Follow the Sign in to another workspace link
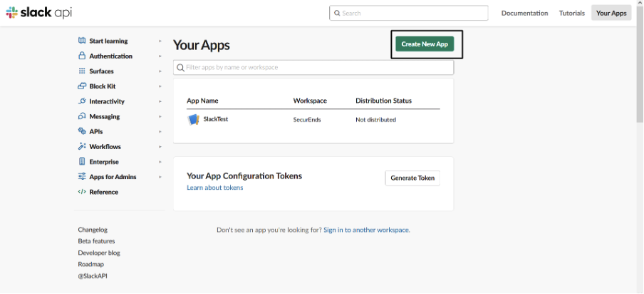This screenshot has width=644, height=294. coord(366,230)
